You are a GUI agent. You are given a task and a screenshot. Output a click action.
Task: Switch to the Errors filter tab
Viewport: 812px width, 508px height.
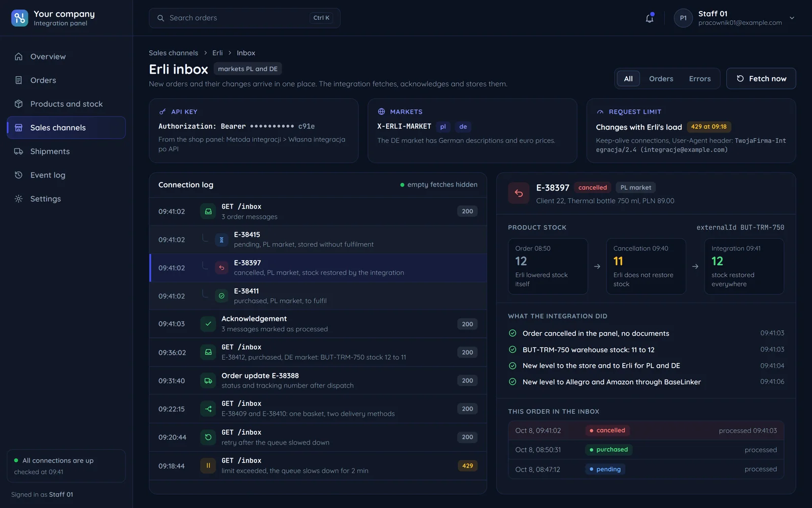point(700,79)
